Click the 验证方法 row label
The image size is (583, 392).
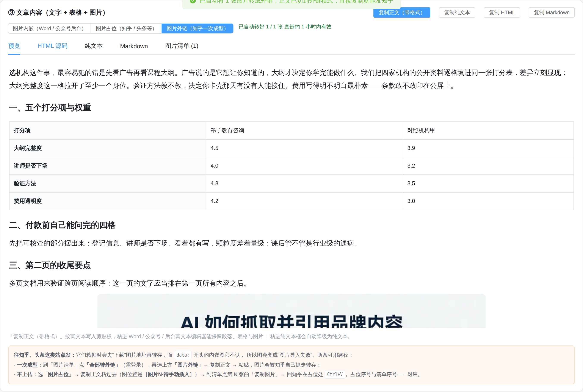click(108, 184)
